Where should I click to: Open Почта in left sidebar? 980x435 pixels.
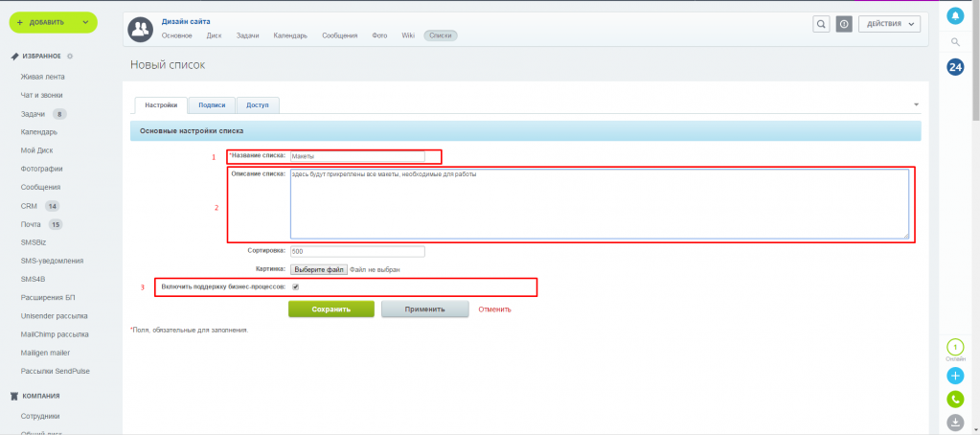click(x=31, y=224)
